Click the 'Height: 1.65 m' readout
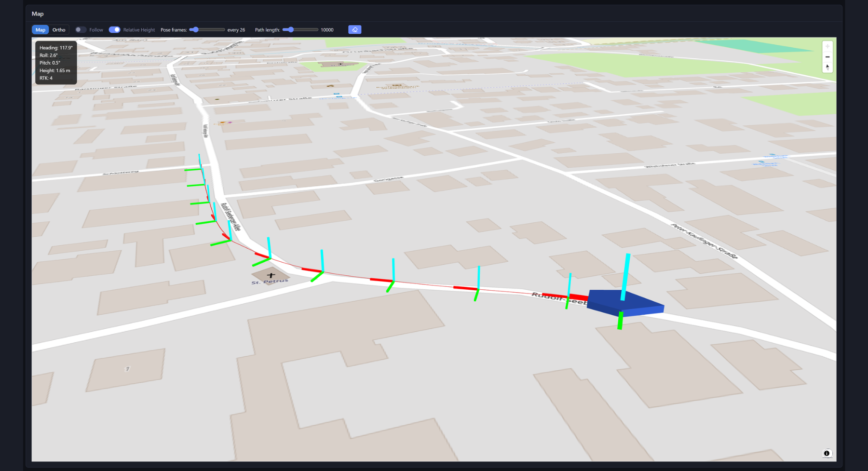 54,70
